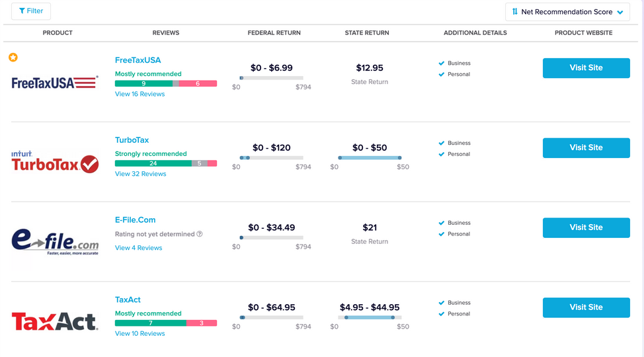The width and height of the screenshot is (644, 357).
Task: Click the $0 - $64.95 federal price
Action: click(272, 307)
